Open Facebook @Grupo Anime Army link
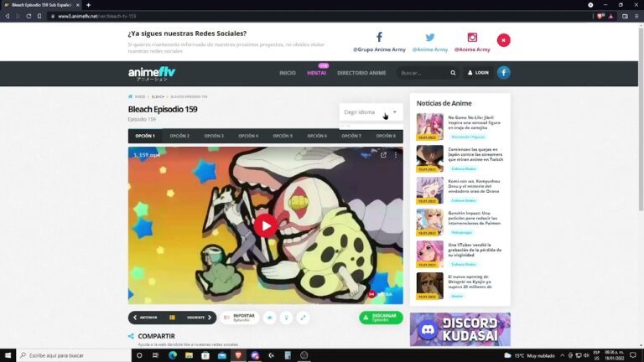644x362 pixels. click(x=379, y=42)
